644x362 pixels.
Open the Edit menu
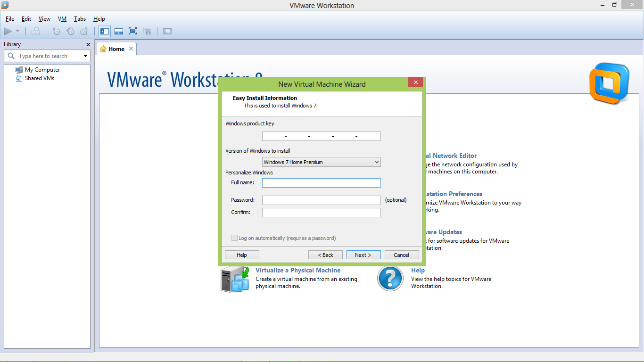(x=26, y=19)
